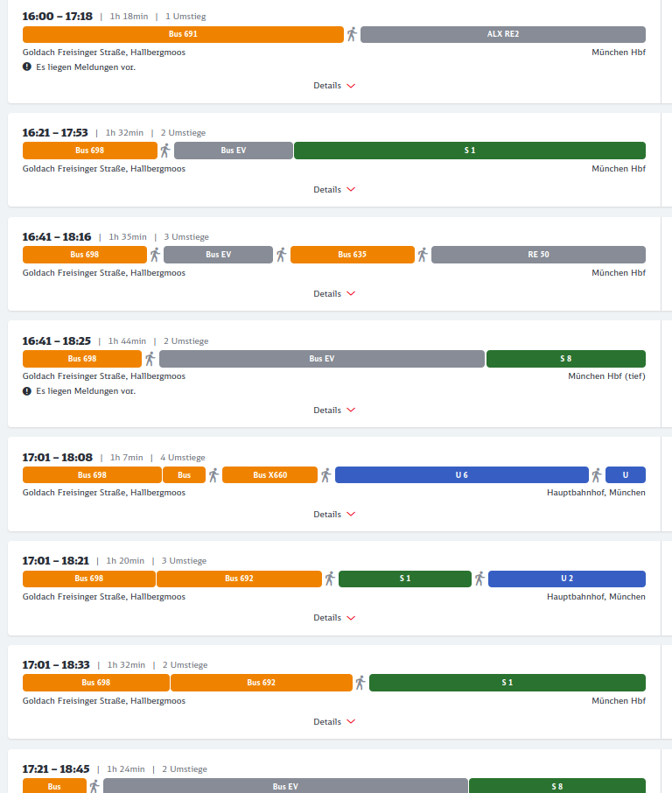
Task: Select the gray RE 50 segment bar
Action: tap(538, 255)
